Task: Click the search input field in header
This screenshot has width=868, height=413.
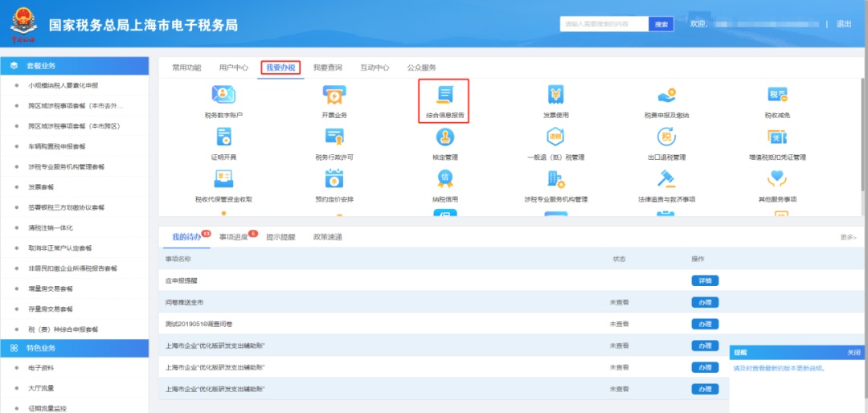Action: click(x=604, y=24)
